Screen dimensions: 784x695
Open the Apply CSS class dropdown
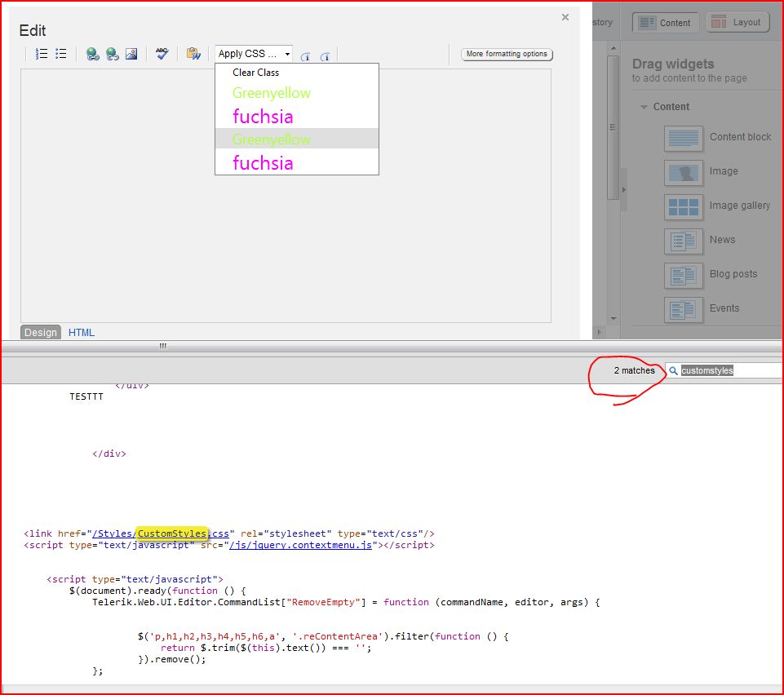(x=254, y=54)
